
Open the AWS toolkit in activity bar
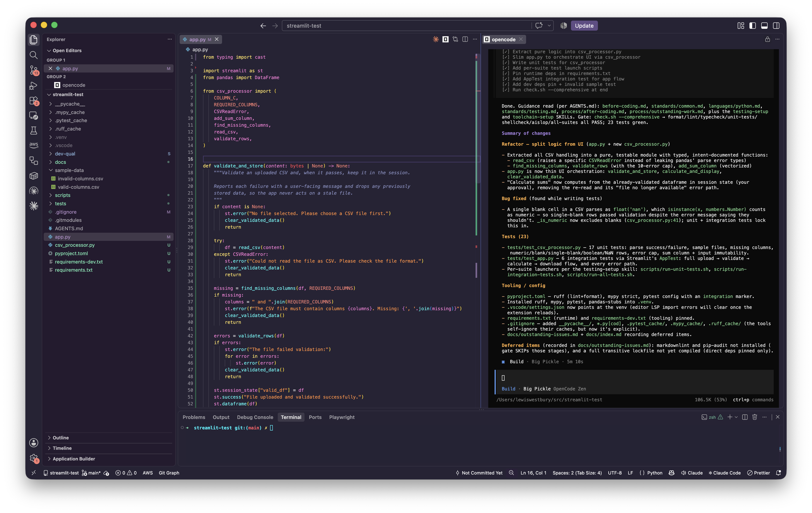tap(33, 145)
